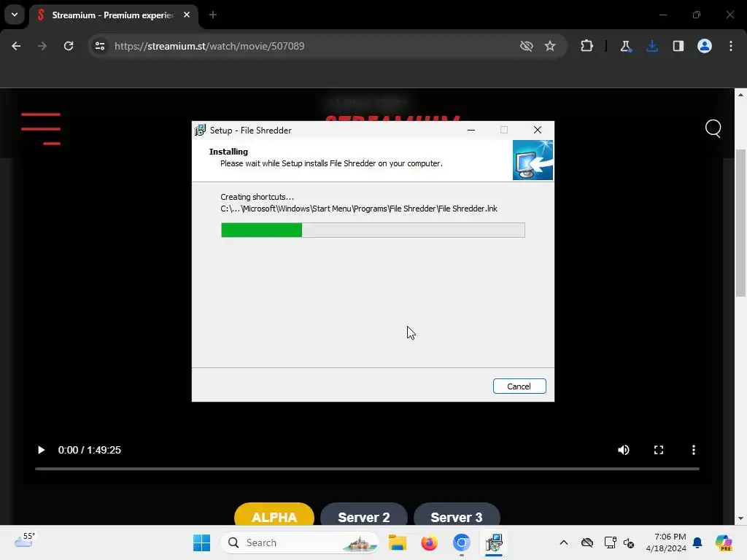Open the browser Extensions menu

coord(587,46)
